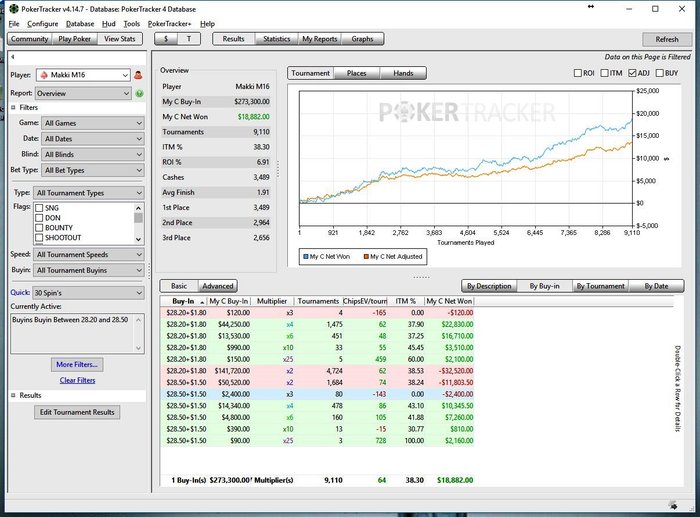The height and width of the screenshot is (517, 700).
Task: Open the Graphs tab
Action: tap(362, 39)
